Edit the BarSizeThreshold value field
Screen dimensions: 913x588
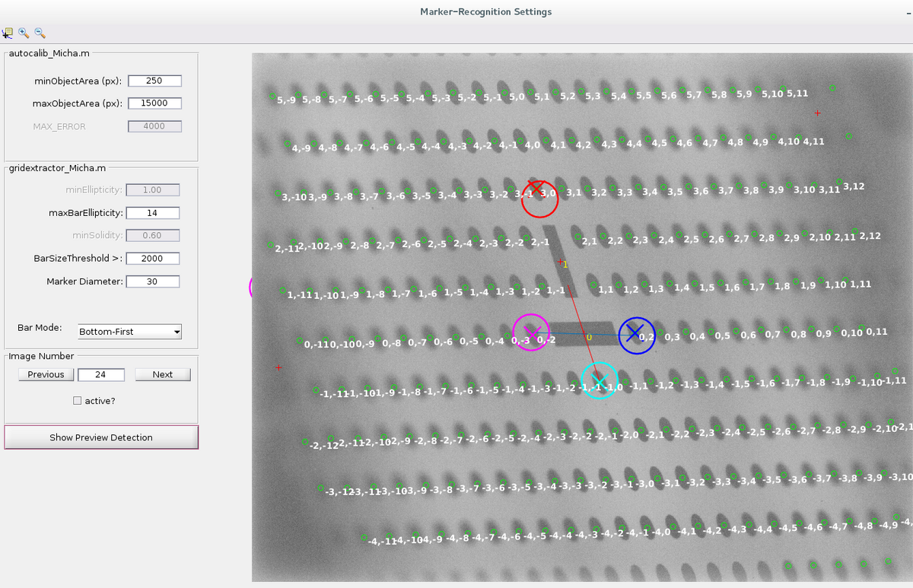(x=152, y=259)
